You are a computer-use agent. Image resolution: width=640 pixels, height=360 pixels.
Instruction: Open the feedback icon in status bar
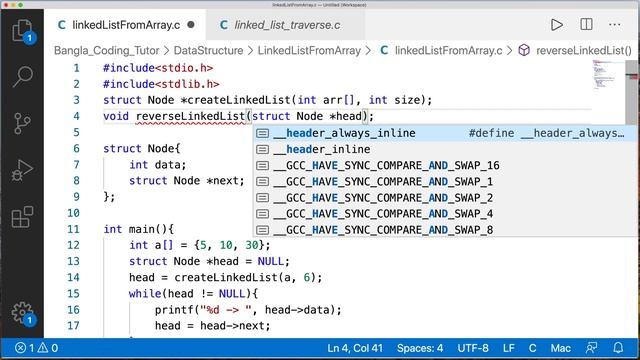pyautogui.click(x=591, y=348)
